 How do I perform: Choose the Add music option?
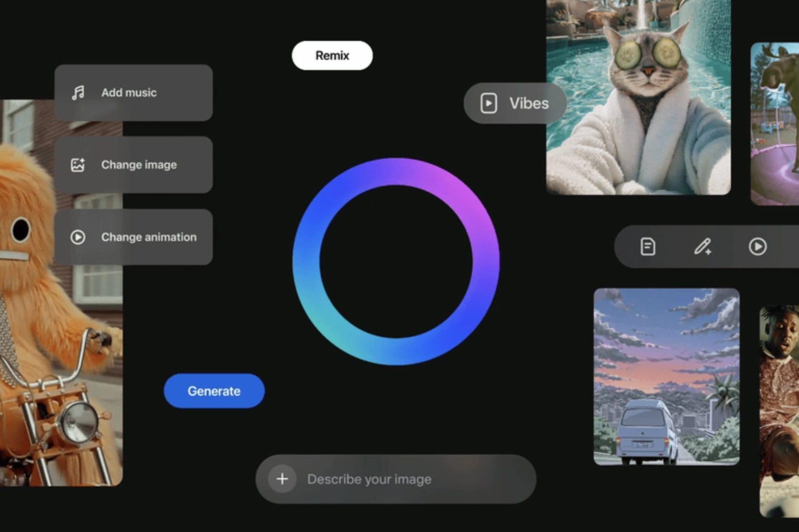[133, 93]
